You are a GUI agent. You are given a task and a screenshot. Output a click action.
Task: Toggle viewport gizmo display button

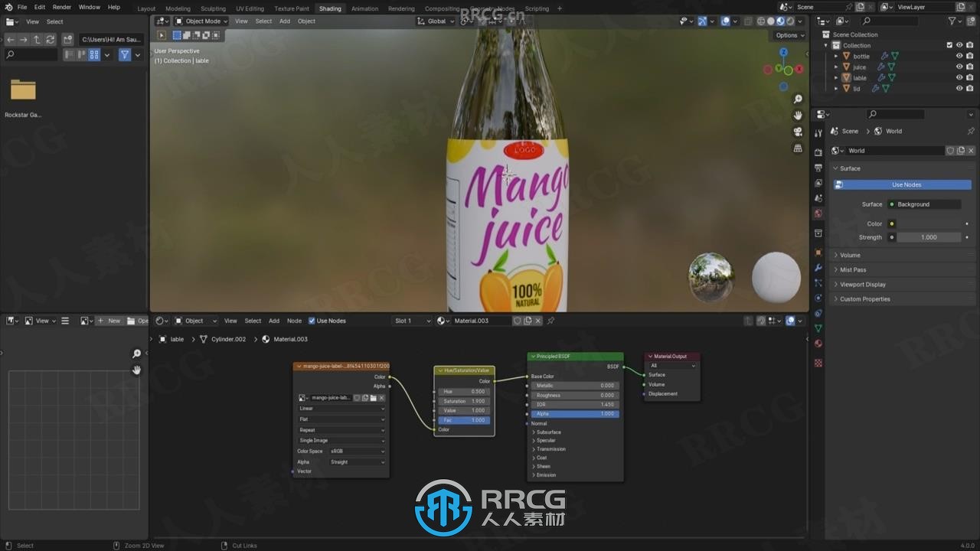click(x=702, y=21)
